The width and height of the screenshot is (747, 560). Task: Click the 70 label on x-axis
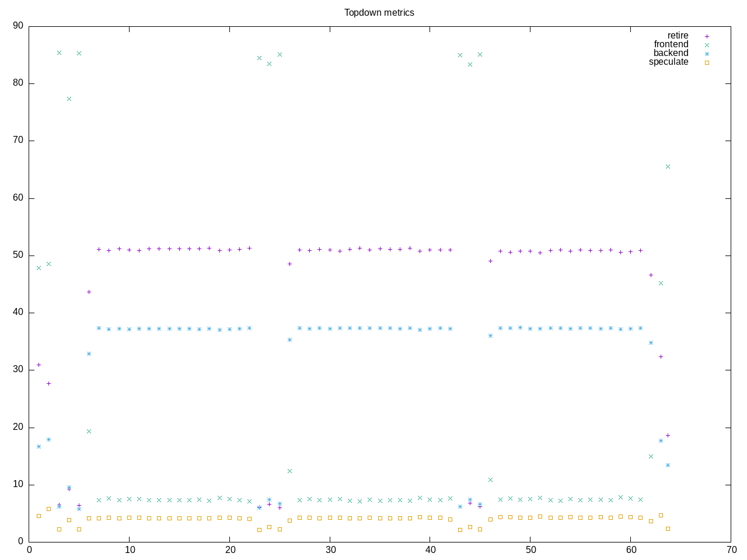point(731,550)
